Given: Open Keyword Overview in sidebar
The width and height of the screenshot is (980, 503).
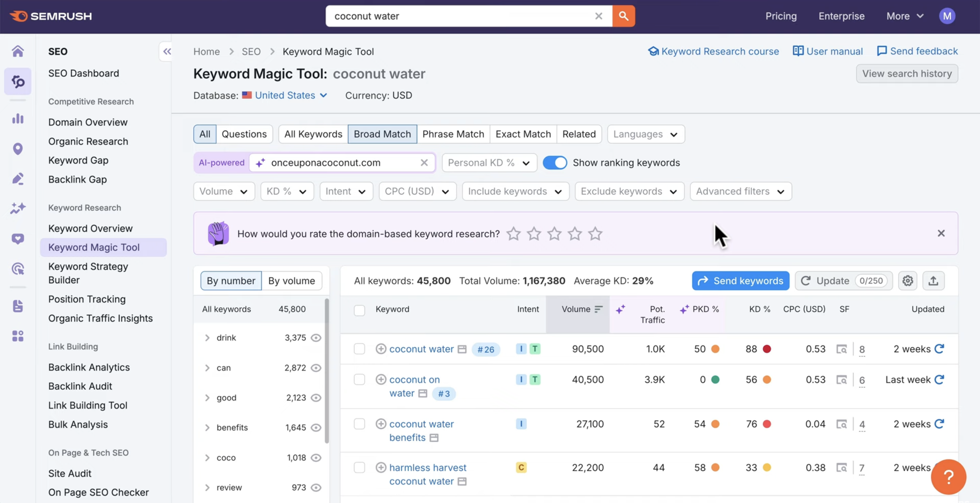Looking at the screenshot, I should pyautogui.click(x=91, y=228).
